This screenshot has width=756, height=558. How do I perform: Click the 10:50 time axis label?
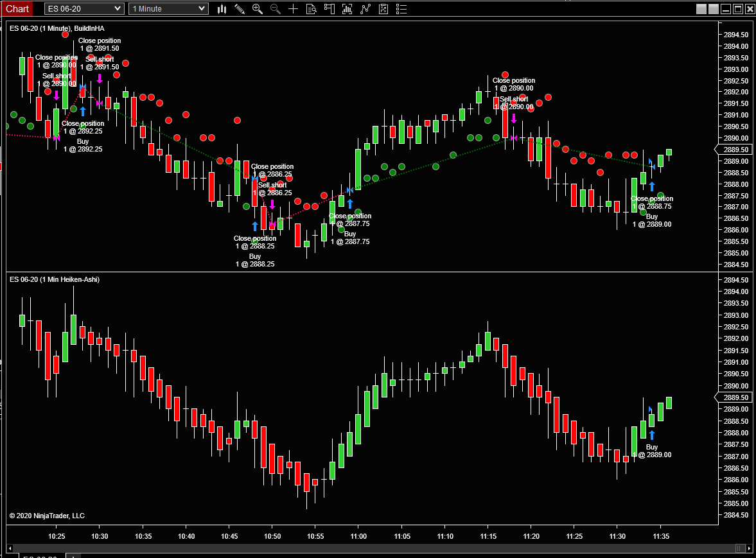coord(272,536)
